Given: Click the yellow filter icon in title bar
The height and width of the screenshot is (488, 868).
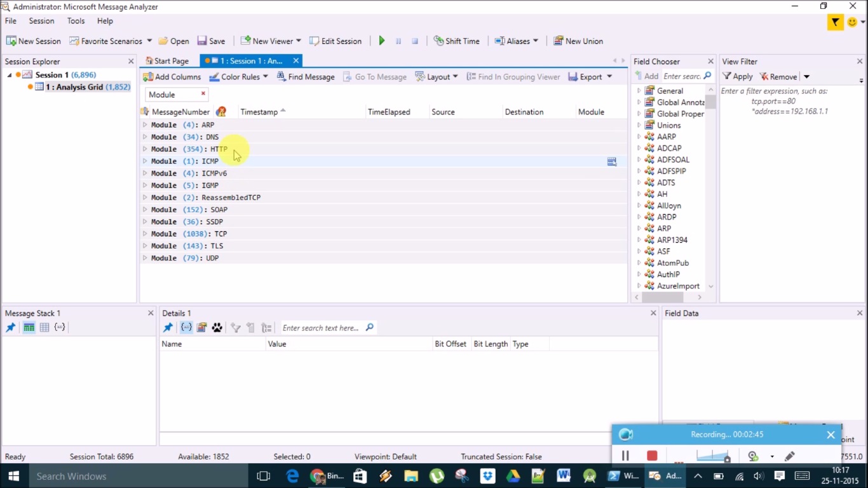Looking at the screenshot, I should 835,22.
